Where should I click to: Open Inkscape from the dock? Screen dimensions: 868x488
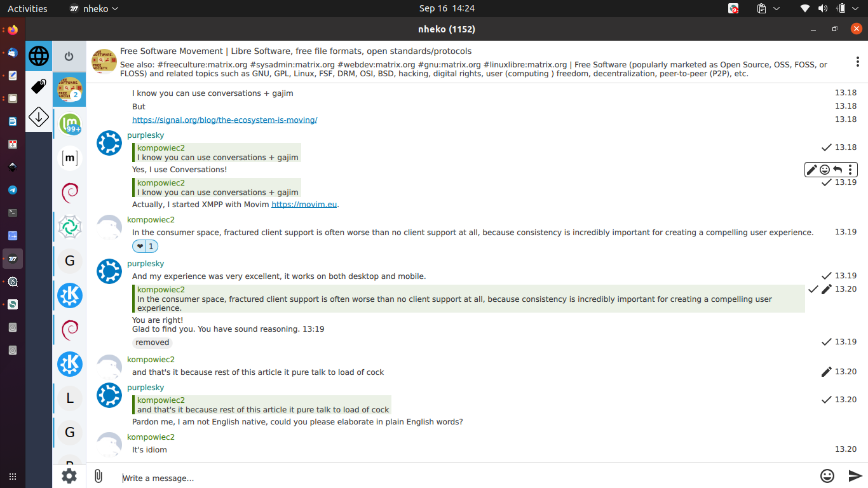(x=13, y=167)
